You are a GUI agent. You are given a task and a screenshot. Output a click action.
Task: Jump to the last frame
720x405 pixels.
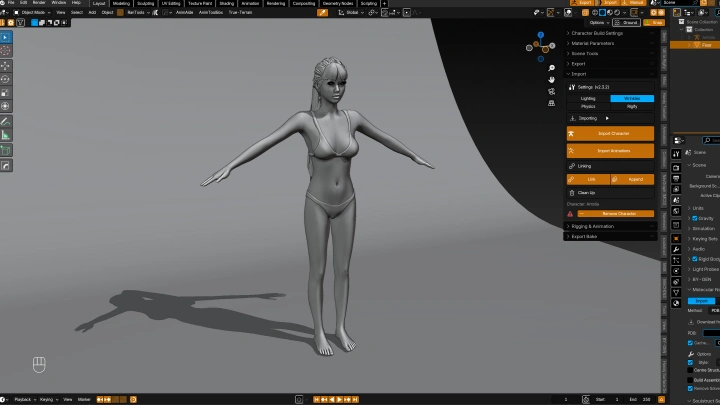click(x=355, y=399)
